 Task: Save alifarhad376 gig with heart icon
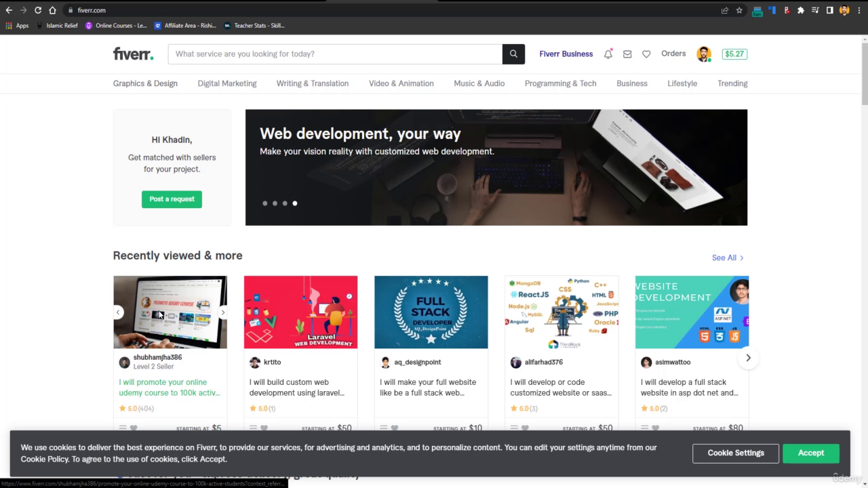[525, 428]
